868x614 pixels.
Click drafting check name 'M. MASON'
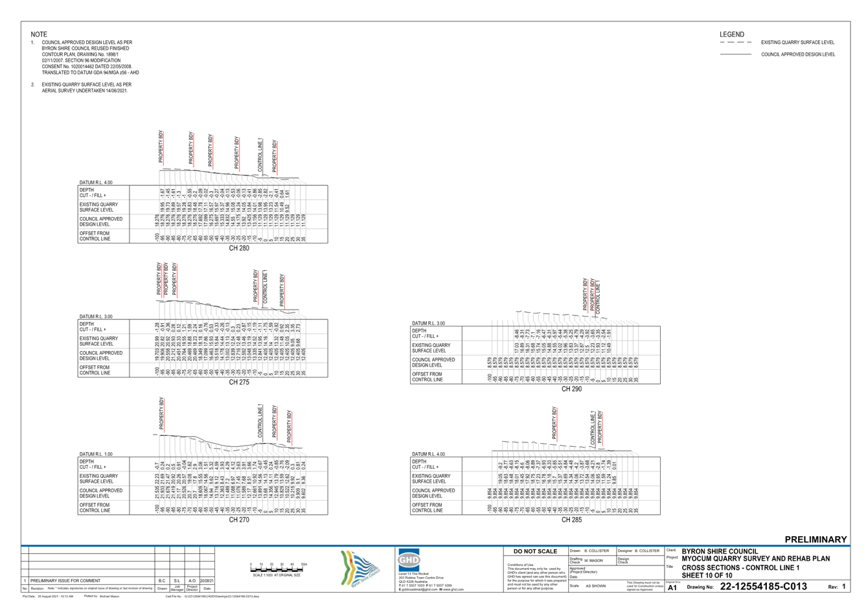(593, 561)
